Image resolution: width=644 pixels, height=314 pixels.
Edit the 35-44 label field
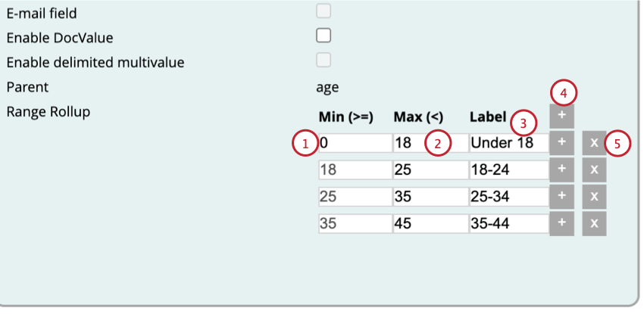pyautogui.click(x=506, y=224)
